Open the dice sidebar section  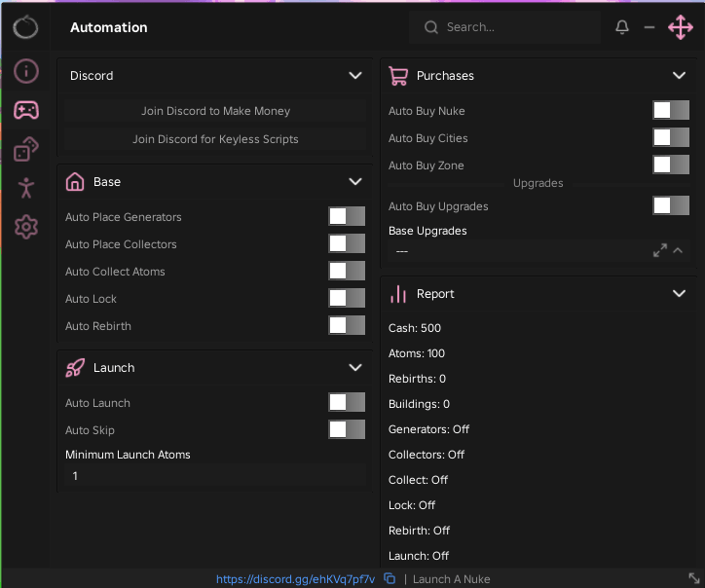point(26,149)
